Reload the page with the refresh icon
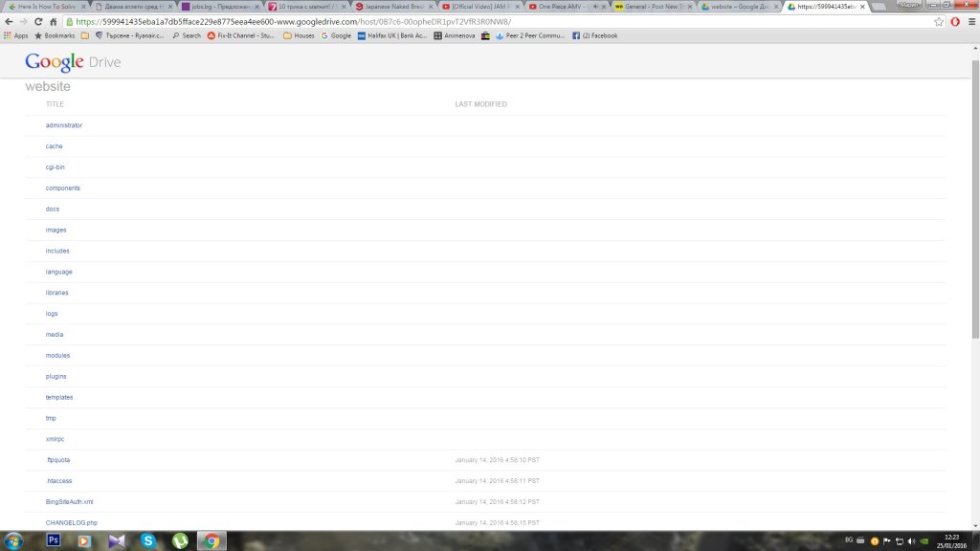The image size is (980, 551). click(x=38, y=21)
